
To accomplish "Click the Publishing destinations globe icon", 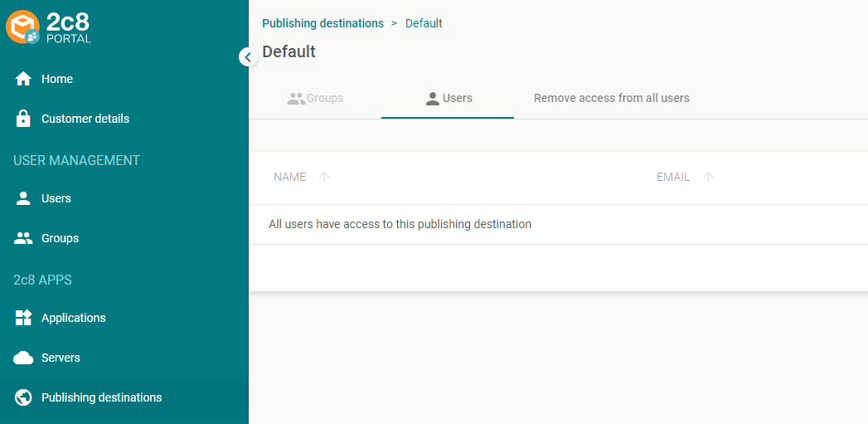I will coord(23,397).
